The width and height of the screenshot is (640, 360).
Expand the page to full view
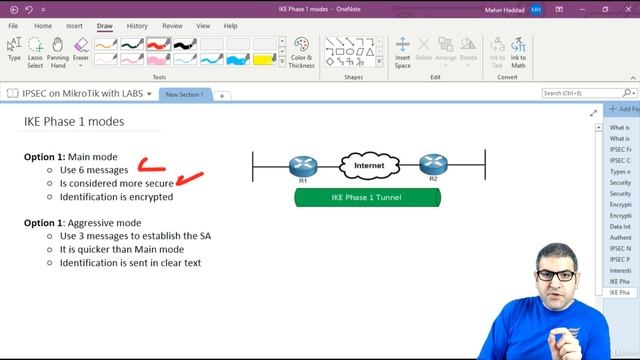coord(593,113)
